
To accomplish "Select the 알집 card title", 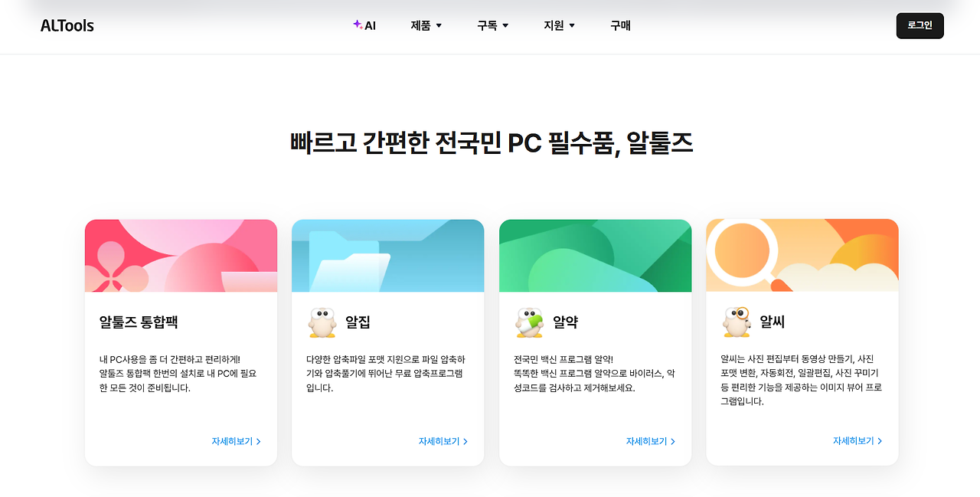I will click(358, 322).
